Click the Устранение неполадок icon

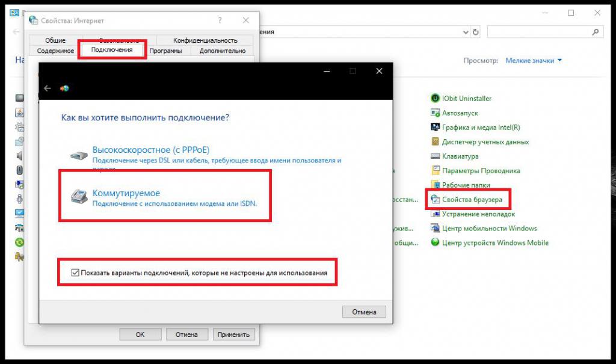coord(435,214)
